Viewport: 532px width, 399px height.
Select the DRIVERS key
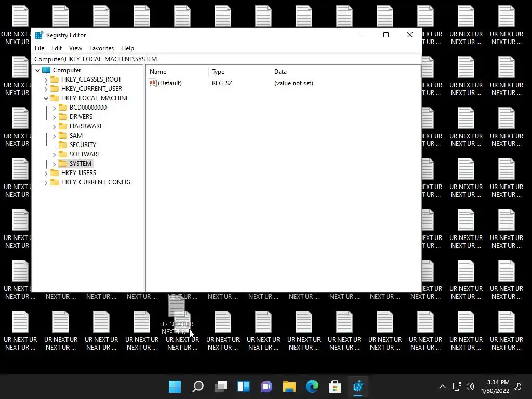pos(81,117)
